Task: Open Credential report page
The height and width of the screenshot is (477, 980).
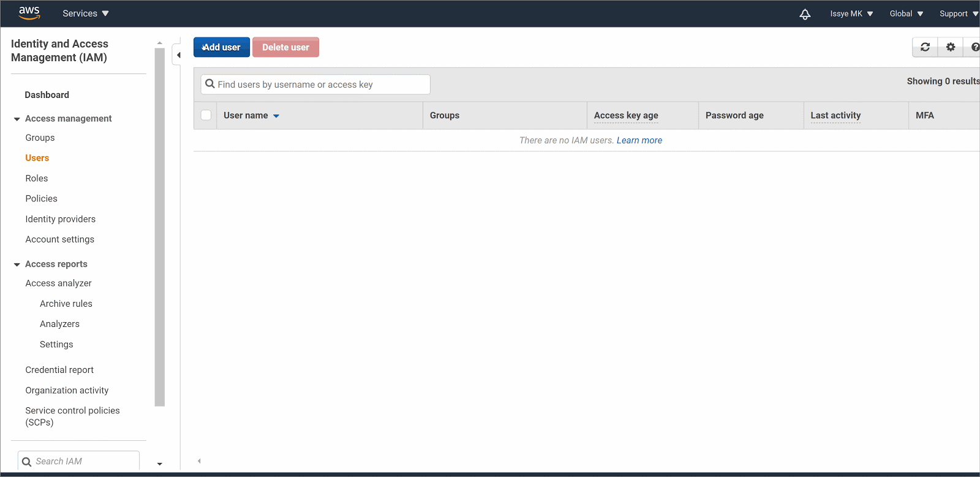Action: pos(59,370)
